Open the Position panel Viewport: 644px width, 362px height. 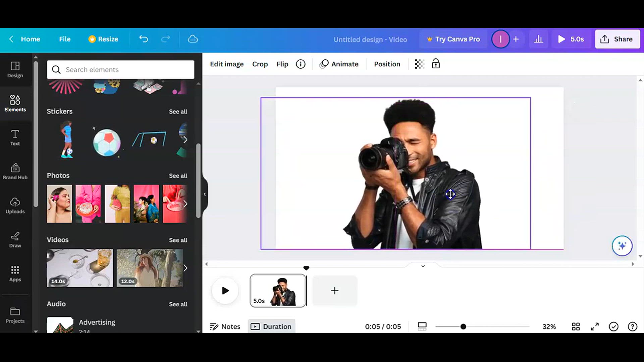click(x=387, y=64)
